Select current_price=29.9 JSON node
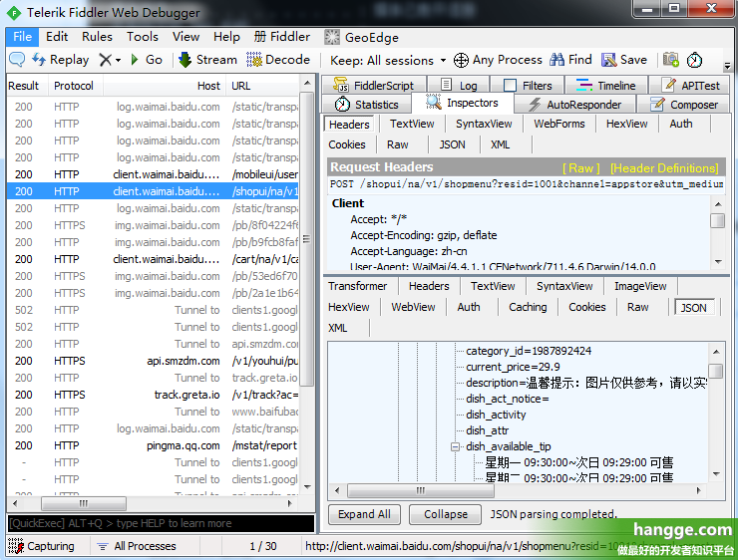This screenshot has width=738, height=560. (513, 367)
